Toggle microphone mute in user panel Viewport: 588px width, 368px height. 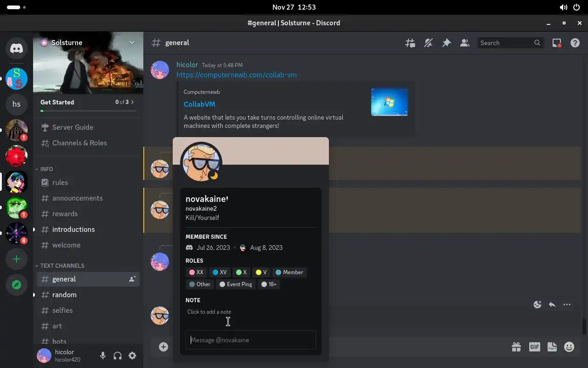[x=103, y=356]
